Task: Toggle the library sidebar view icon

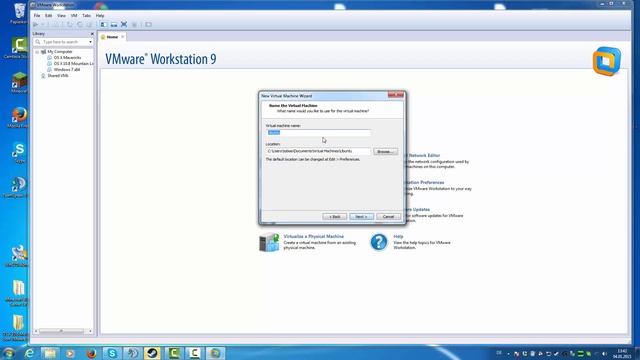Action: [104, 25]
